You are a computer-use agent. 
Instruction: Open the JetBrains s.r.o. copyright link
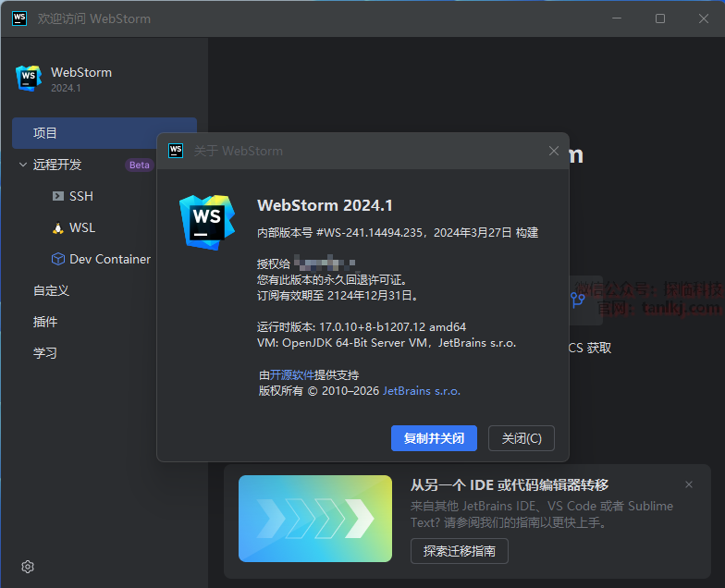pos(422,391)
